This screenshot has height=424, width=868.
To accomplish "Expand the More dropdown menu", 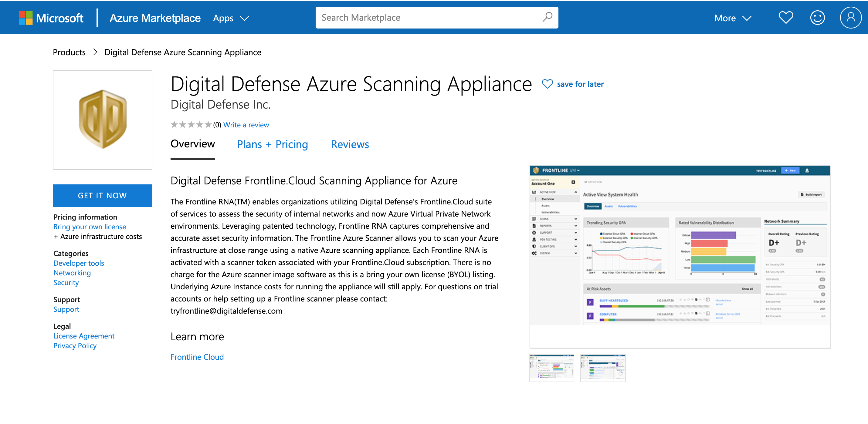I will point(733,18).
